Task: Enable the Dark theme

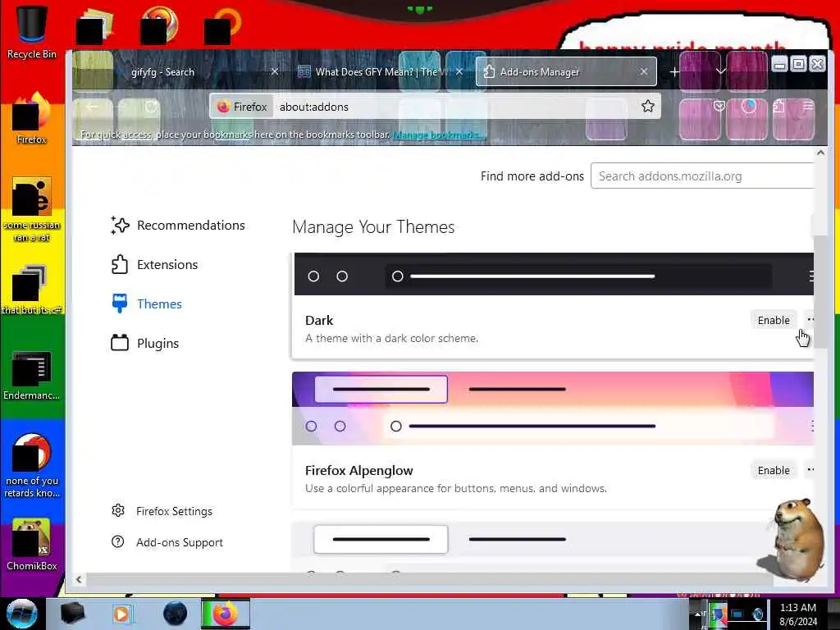Action: 773,321
